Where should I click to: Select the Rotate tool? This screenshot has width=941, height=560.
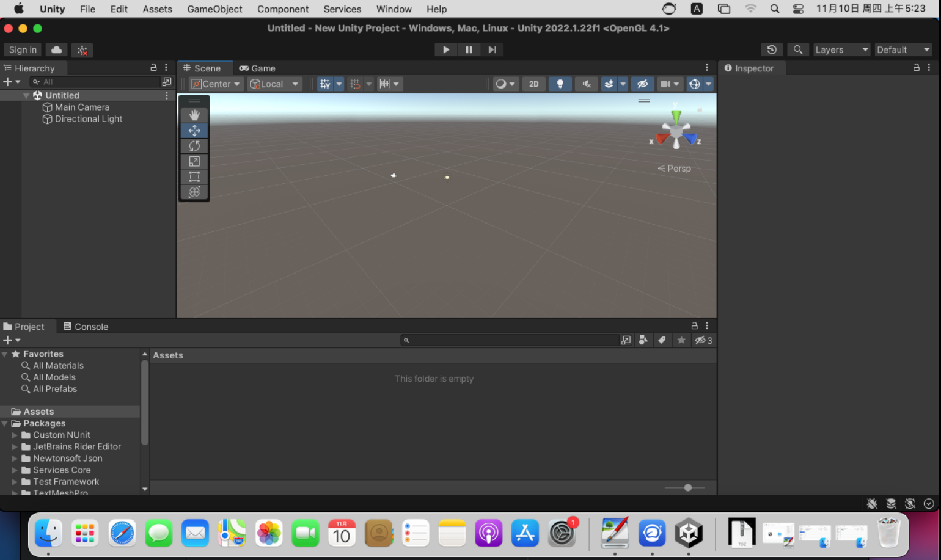pyautogui.click(x=194, y=146)
